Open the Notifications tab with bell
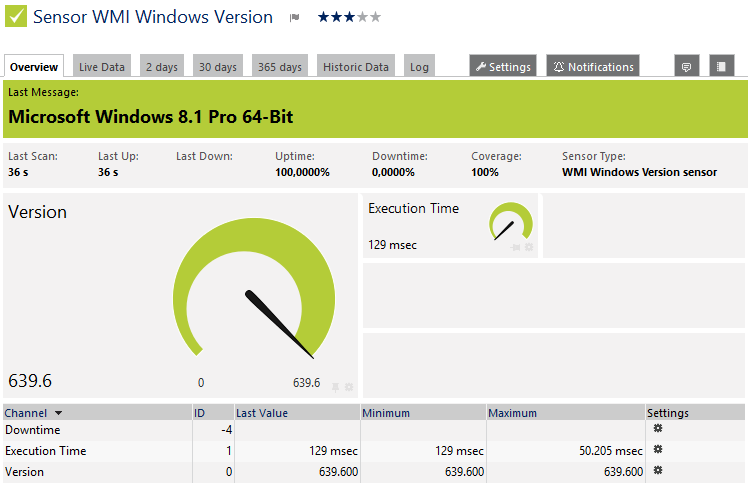The width and height of the screenshot is (748, 486). point(593,67)
